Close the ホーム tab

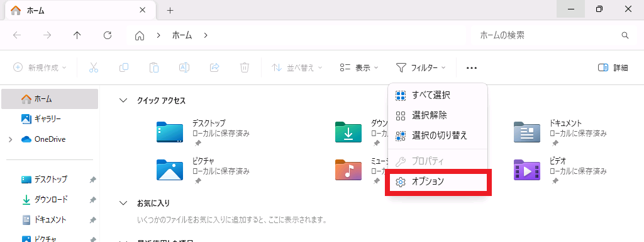(143, 10)
